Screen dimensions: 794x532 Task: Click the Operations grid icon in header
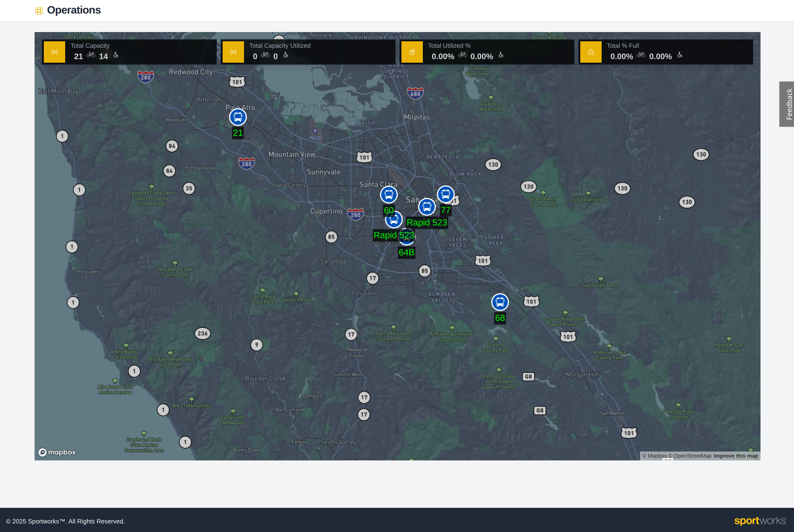[39, 11]
